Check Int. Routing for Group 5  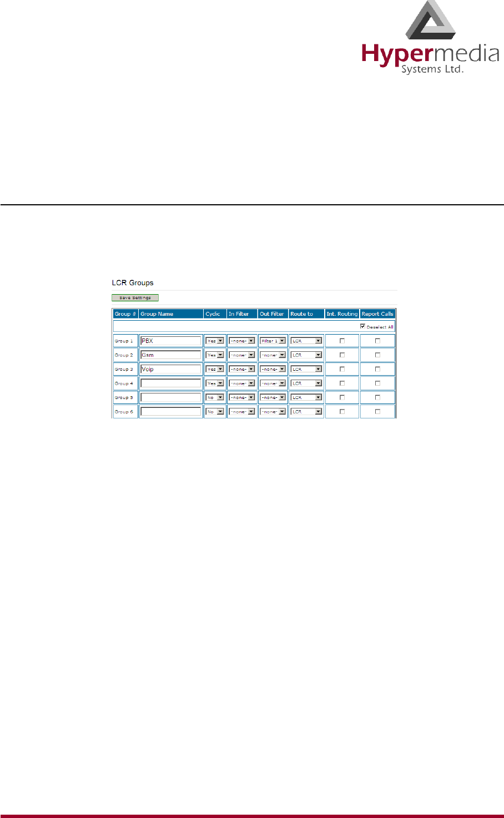tap(342, 397)
